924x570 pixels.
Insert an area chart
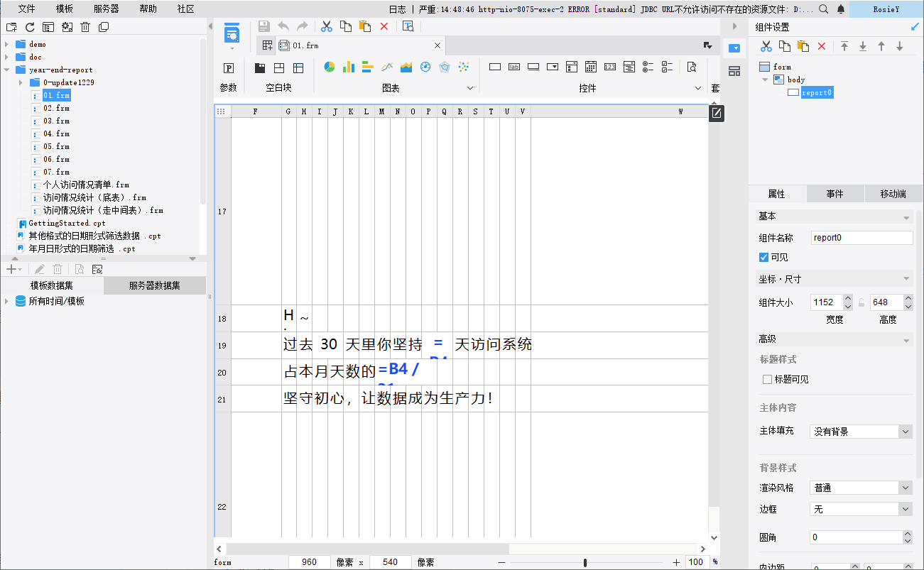click(x=406, y=67)
